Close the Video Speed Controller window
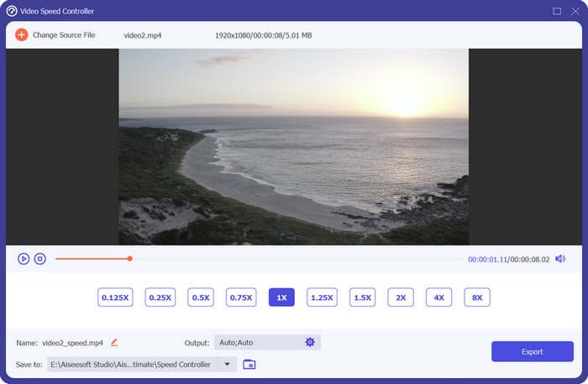The height and width of the screenshot is (384, 588). click(575, 11)
